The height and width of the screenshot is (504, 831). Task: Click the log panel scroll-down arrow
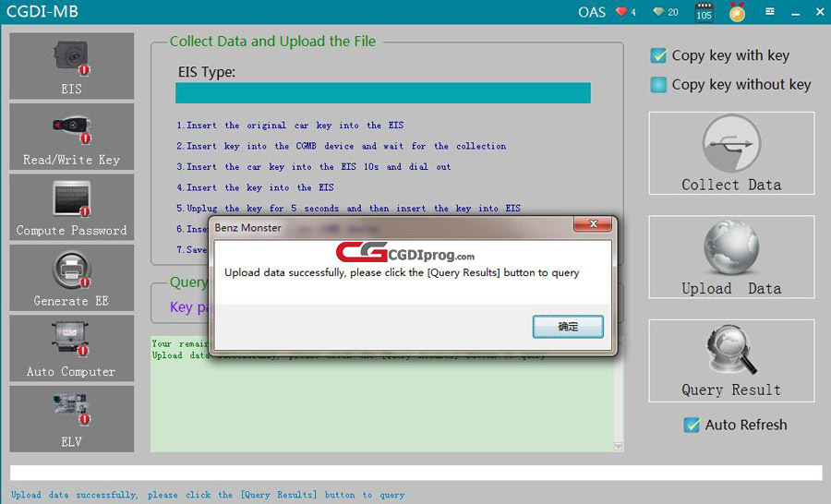618,447
